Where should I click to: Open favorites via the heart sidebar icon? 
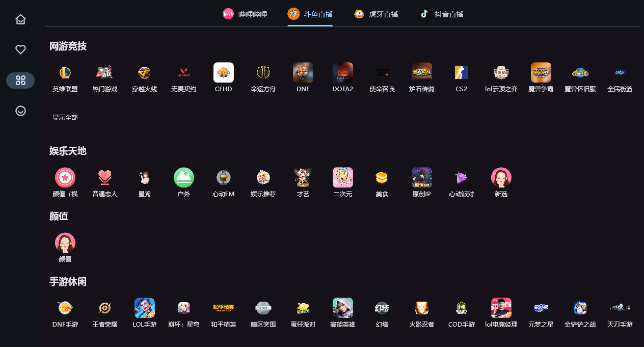point(20,49)
